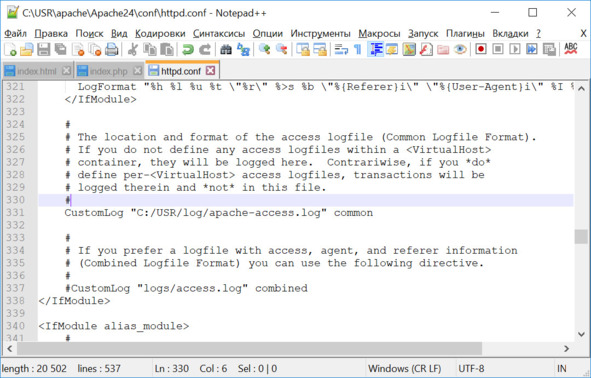Open the Вкладки menu
Screen dimensions: 591x378
510,34
